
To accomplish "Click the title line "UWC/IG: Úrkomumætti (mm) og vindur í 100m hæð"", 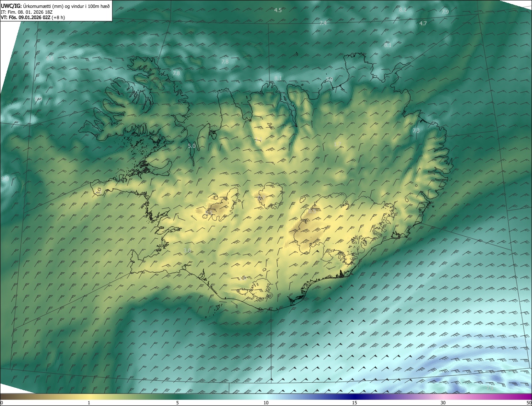I will click(55, 6).
